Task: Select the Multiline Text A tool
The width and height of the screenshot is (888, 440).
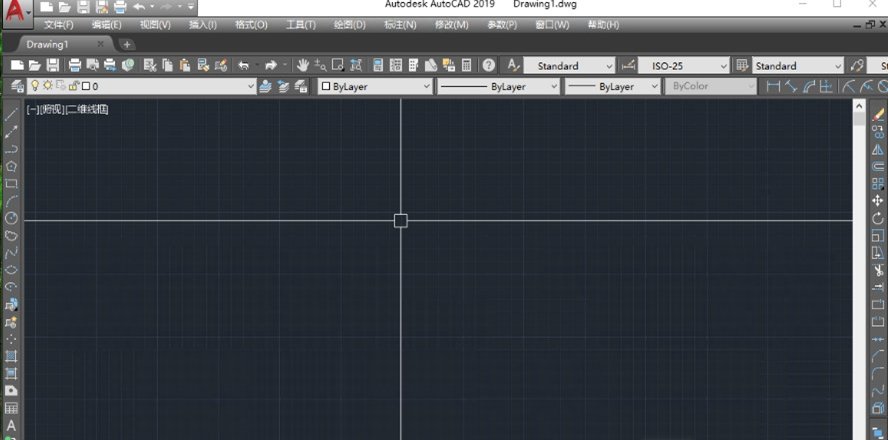Action: pyautogui.click(x=11, y=425)
